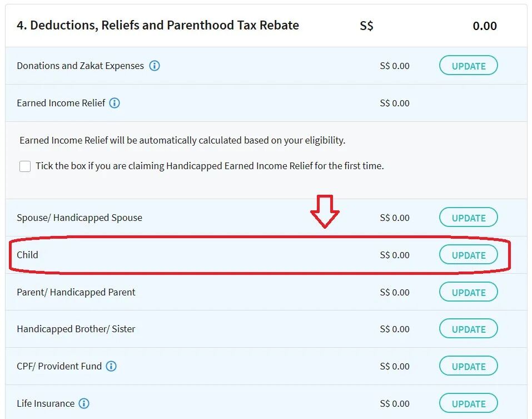Click Update for Spouse/ Handicapped Spouse
The image size is (532, 419).
pos(468,218)
